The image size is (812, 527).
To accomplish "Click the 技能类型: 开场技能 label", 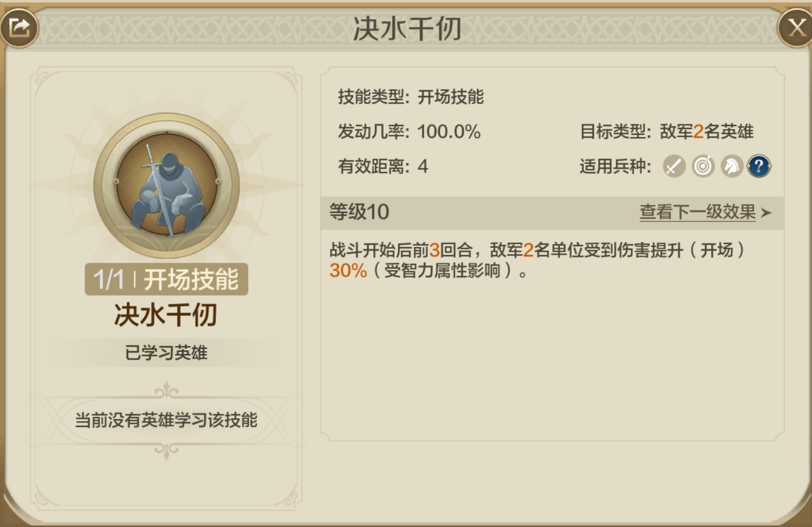I will pos(411,97).
